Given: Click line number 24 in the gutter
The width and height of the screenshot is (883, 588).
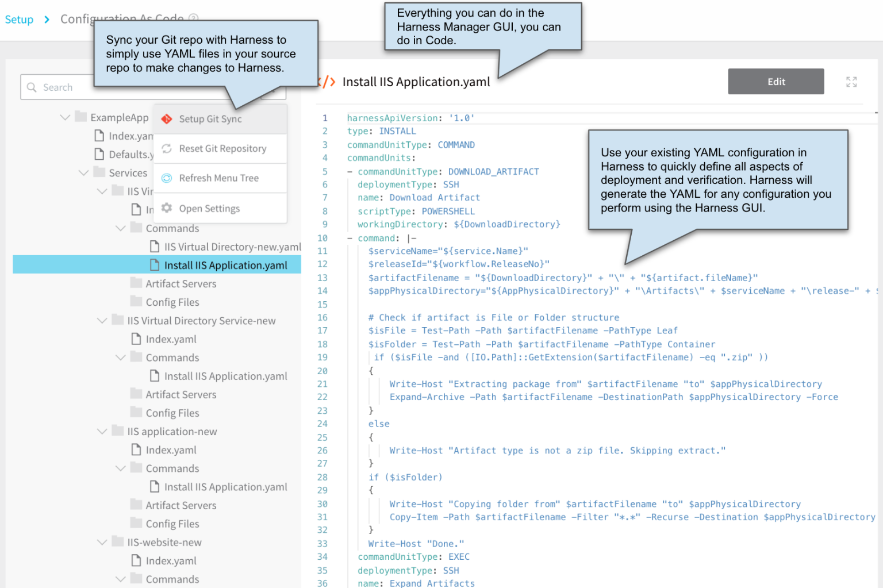Looking at the screenshot, I should pyautogui.click(x=323, y=424).
